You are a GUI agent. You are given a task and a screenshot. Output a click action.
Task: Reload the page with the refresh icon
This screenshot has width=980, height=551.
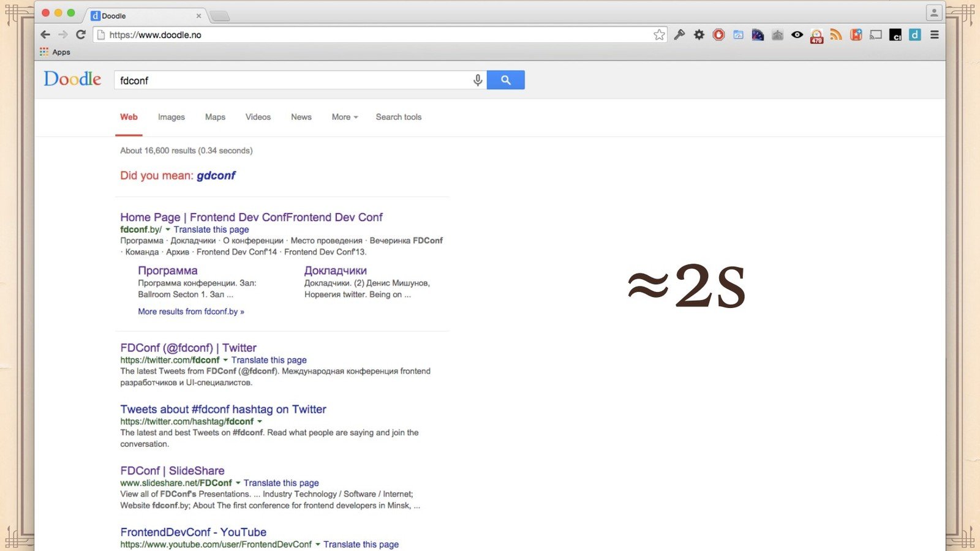(80, 35)
